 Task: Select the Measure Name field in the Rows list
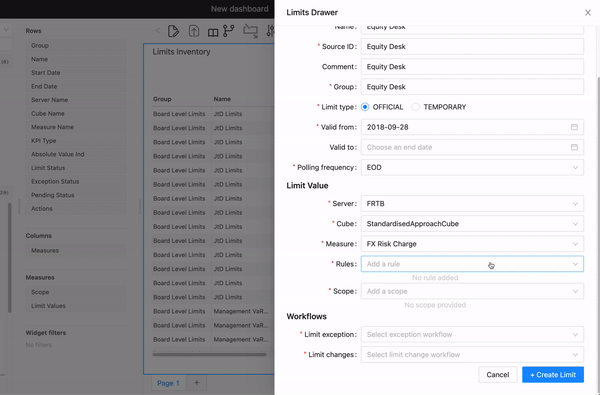(76, 127)
